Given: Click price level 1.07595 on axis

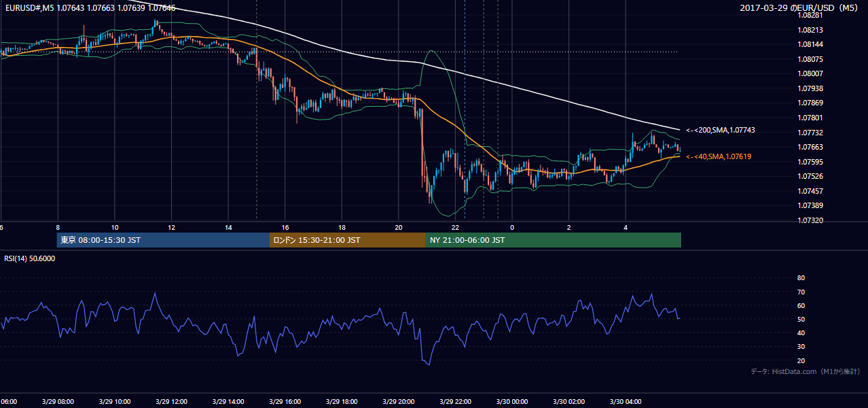Looking at the screenshot, I should (x=810, y=162).
